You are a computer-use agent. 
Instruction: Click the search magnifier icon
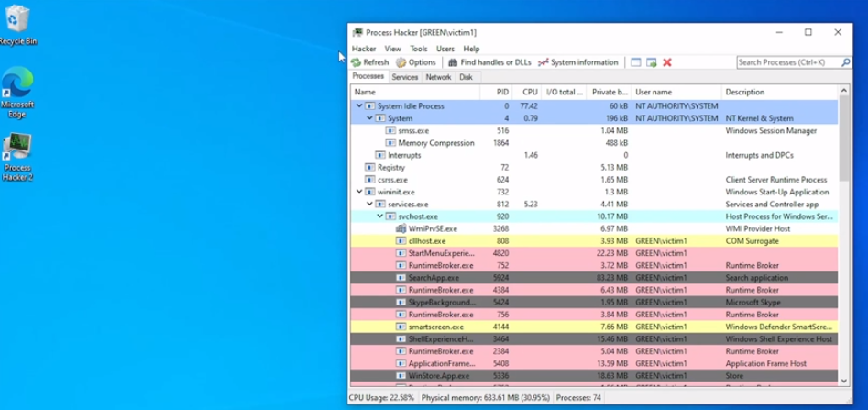(x=846, y=62)
